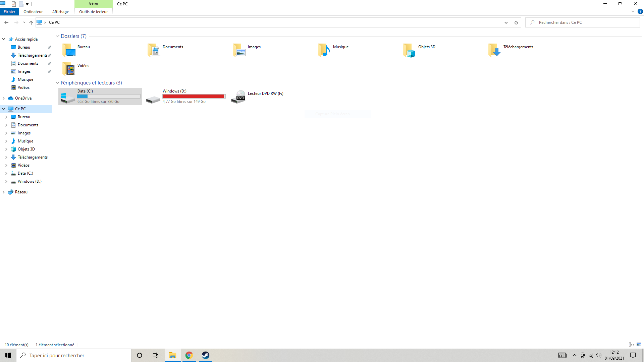Open the Objets 3D folder icon
The height and width of the screenshot is (362, 644).
click(x=409, y=50)
